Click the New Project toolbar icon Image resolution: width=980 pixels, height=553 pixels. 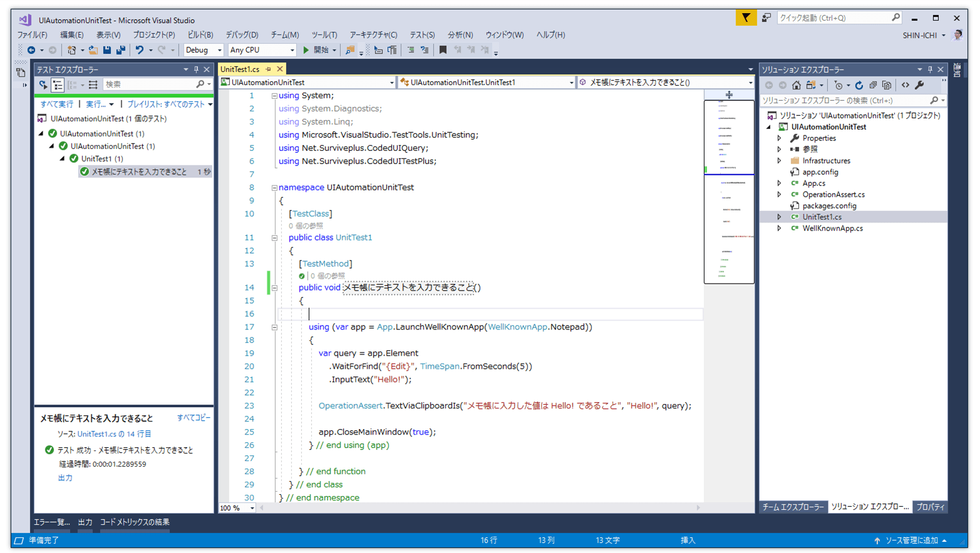click(71, 50)
